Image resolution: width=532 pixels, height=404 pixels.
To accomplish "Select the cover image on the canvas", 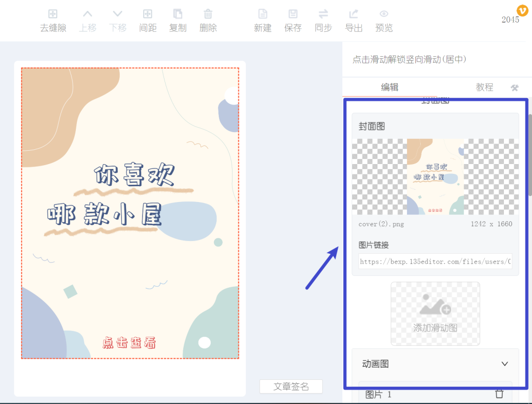I will 130,213.
